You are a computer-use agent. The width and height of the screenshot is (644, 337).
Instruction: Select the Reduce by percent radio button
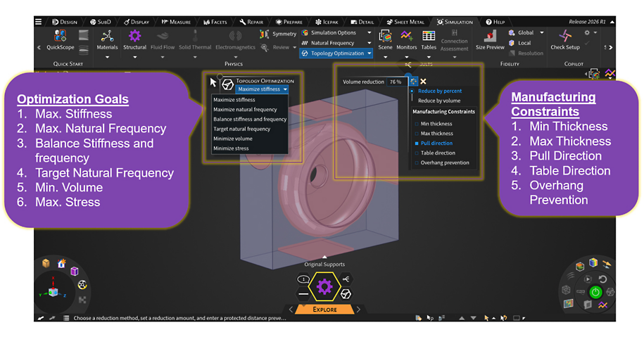412,91
